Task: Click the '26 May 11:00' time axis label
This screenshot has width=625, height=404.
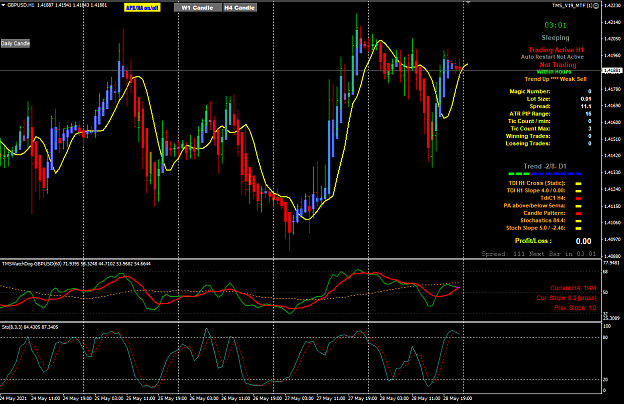Action: coord(235,398)
